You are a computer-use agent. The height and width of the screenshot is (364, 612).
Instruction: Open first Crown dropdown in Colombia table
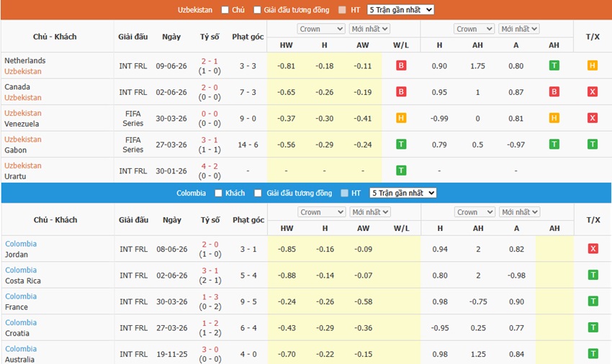click(x=322, y=211)
